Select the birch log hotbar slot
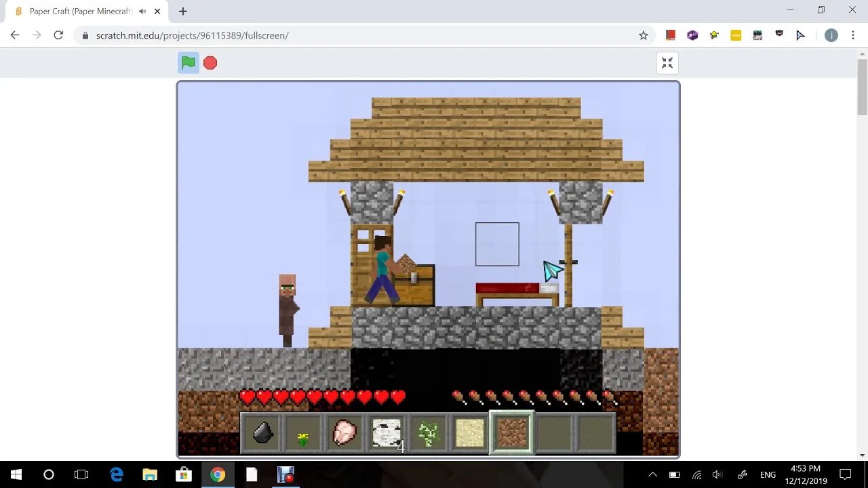868x488 pixels. pos(387,432)
